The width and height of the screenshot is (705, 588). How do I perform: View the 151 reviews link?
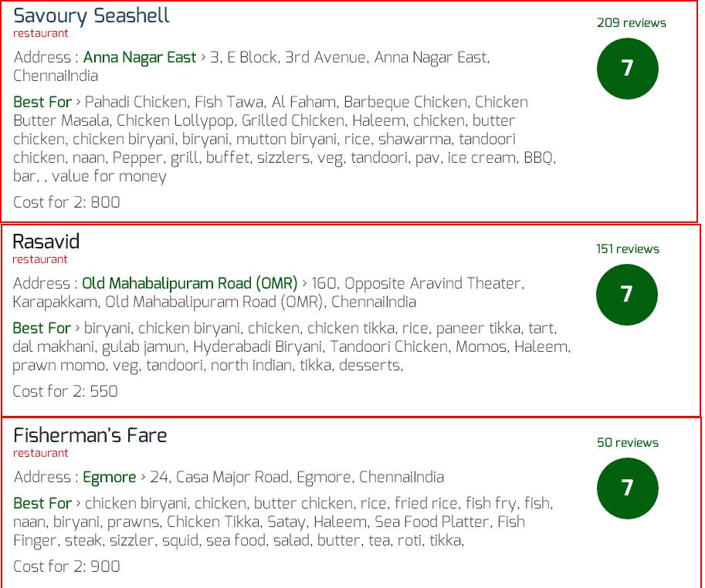click(x=627, y=248)
